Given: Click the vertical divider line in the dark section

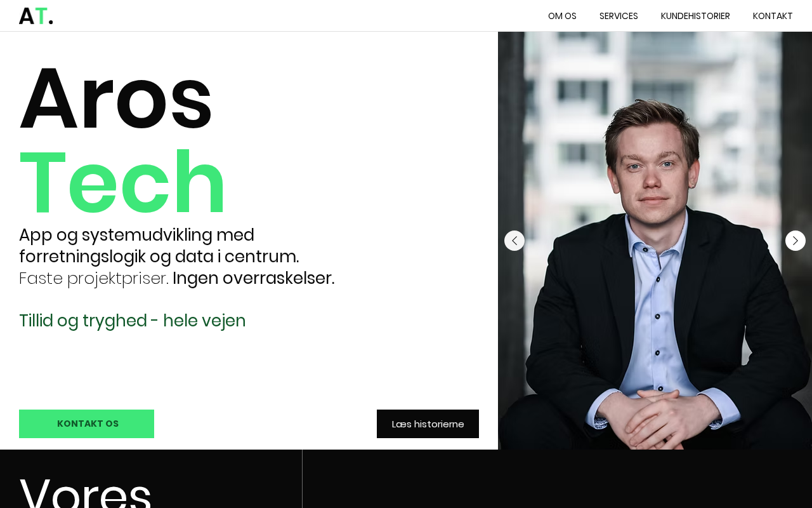Looking at the screenshot, I should coord(303,479).
